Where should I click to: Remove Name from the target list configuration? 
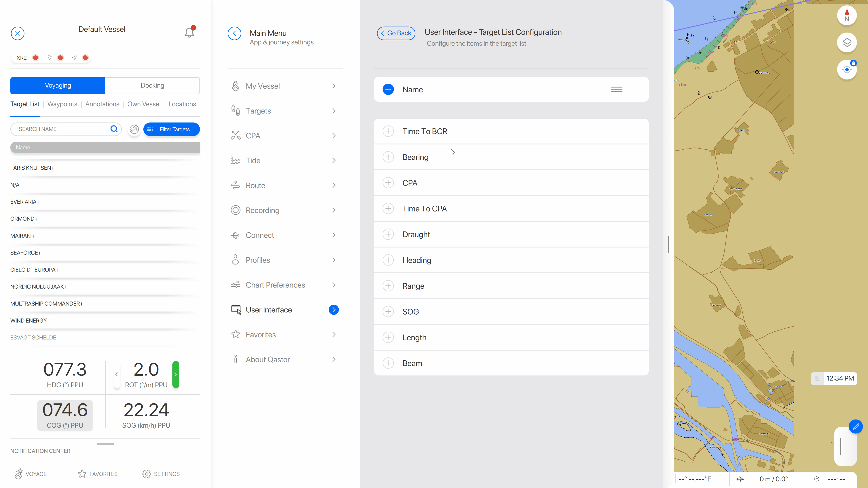click(x=388, y=89)
